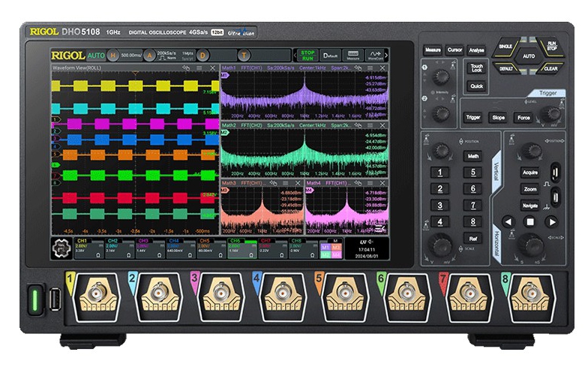Tap the orange H horizontal icon on screen
Screen dimensions: 588x370
112,56
